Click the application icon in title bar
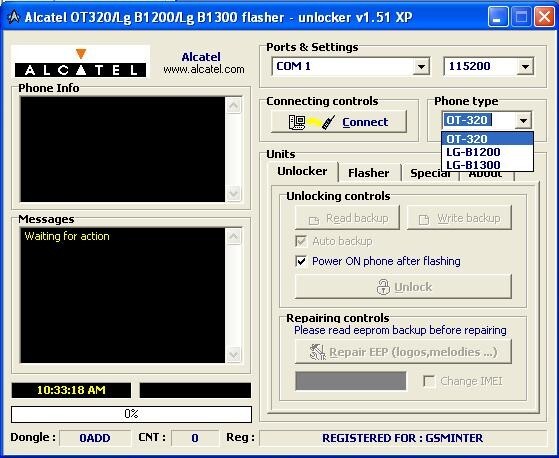Viewport: 559px width, 458px height. click(14, 17)
